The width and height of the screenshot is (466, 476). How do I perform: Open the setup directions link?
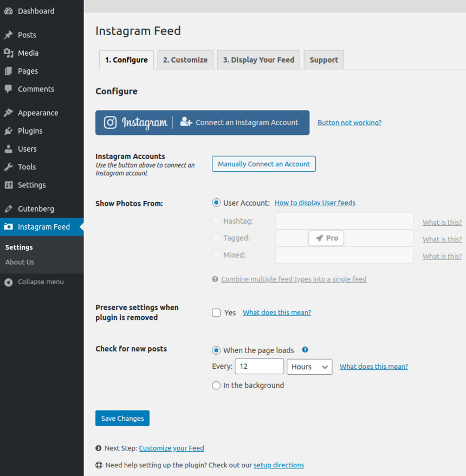click(x=279, y=465)
